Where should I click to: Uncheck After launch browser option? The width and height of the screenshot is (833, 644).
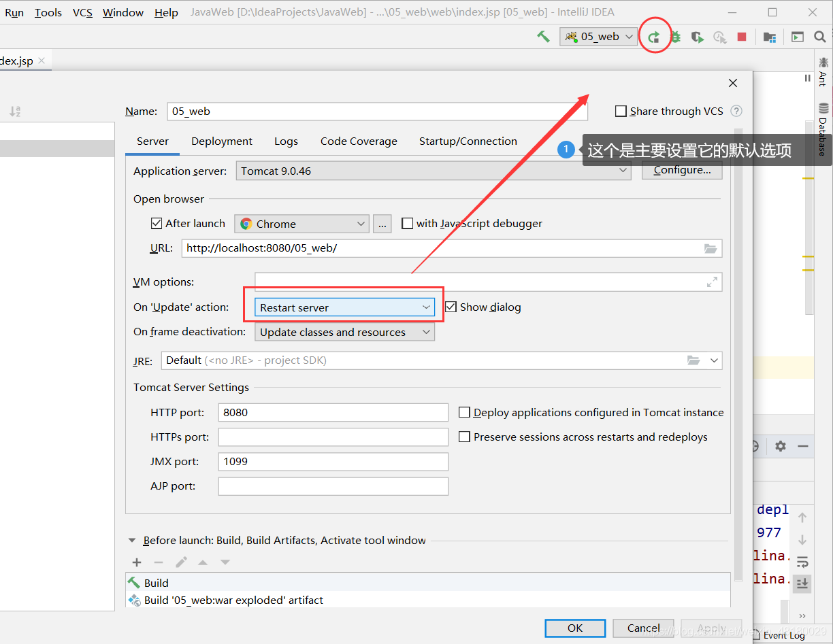click(x=157, y=223)
